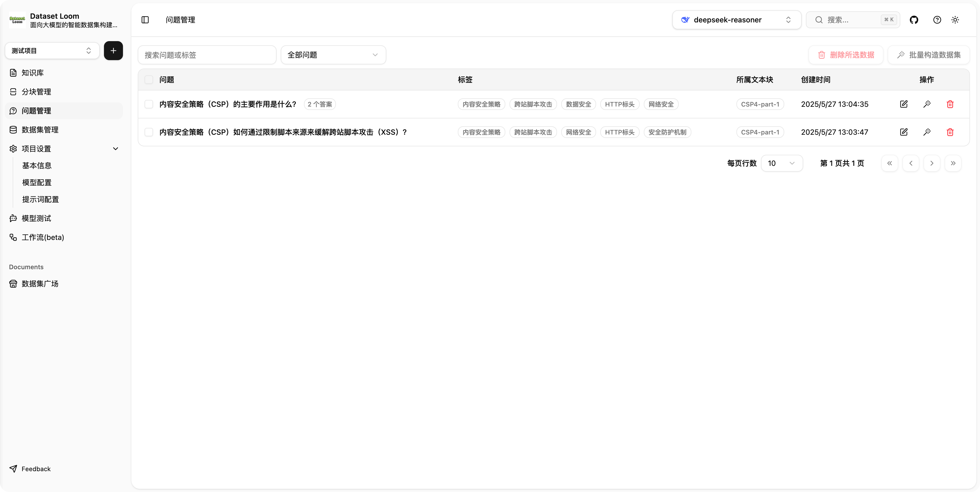This screenshot has width=980, height=492.
Task: Open 数据集广场 under Documents
Action: click(x=64, y=284)
